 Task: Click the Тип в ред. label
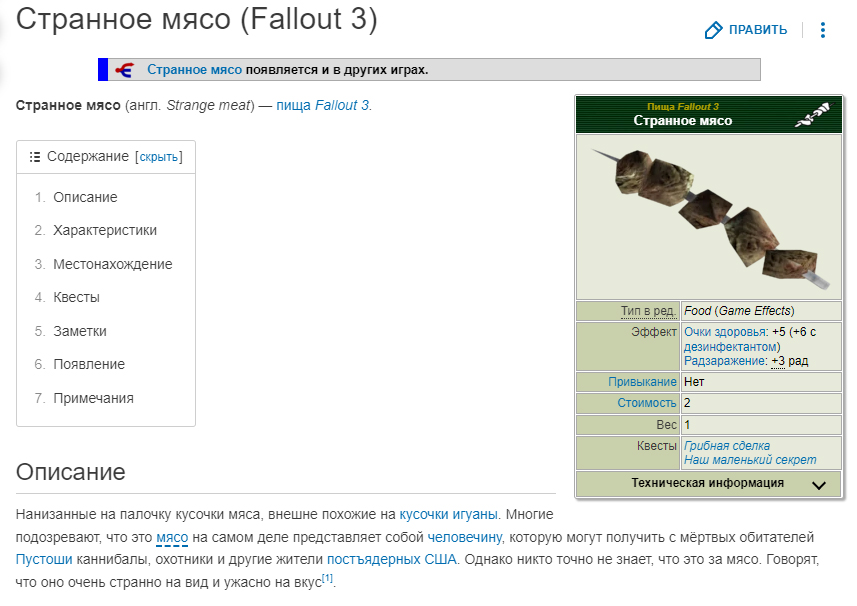tap(648, 311)
